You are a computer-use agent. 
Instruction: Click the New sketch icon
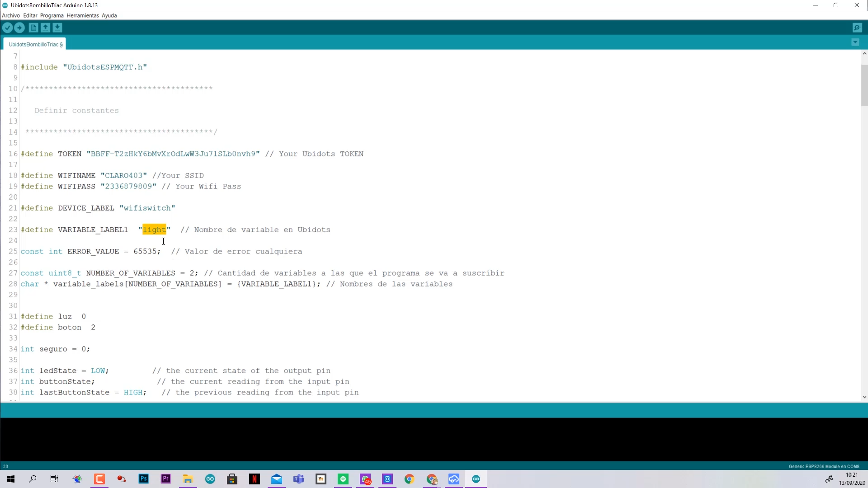pos(33,28)
